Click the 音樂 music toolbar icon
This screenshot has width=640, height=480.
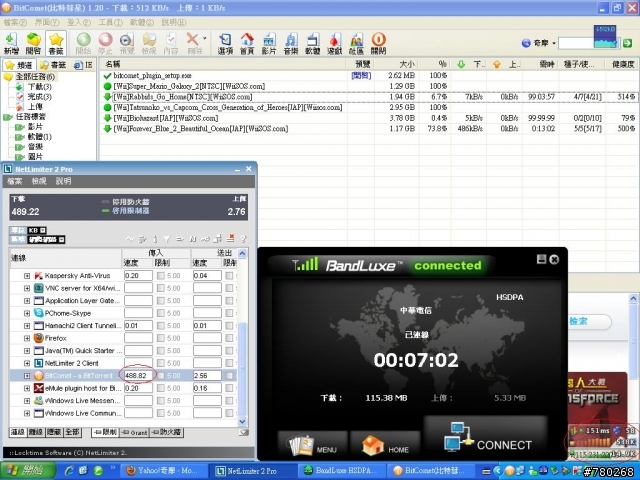291,43
